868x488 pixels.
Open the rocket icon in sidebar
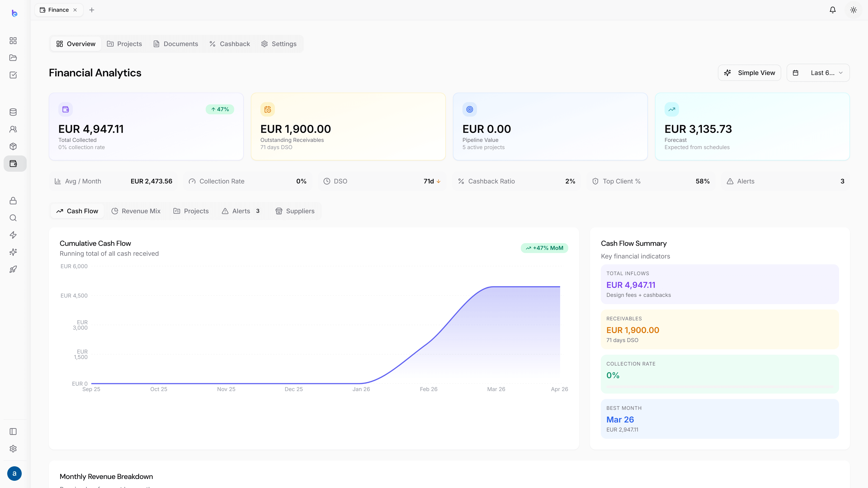(x=13, y=270)
